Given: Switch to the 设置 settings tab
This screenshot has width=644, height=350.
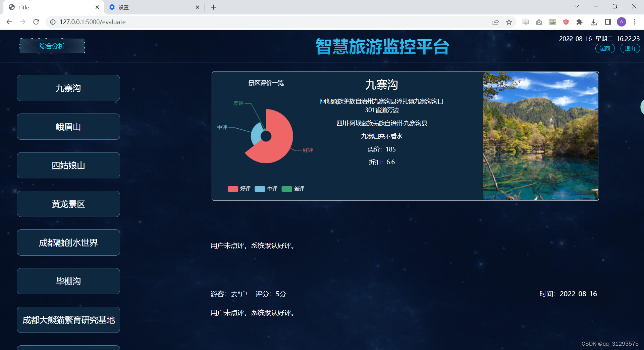Looking at the screenshot, I should point(154,7).
